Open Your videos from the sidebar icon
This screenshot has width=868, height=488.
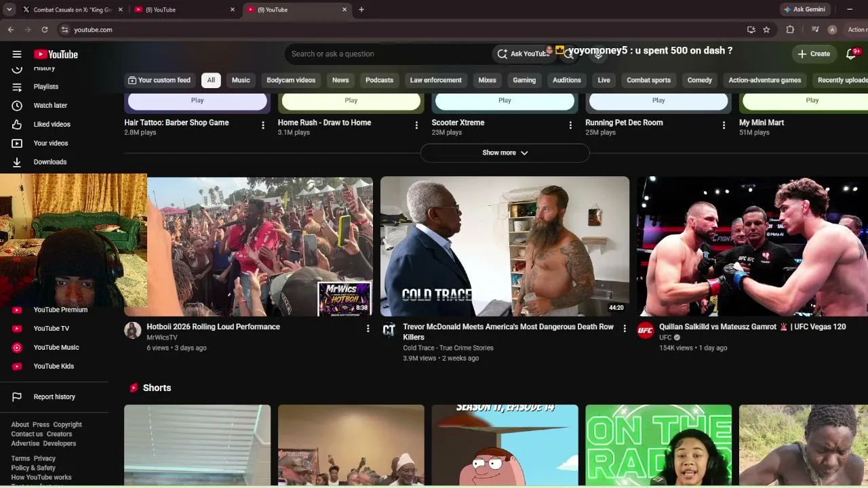tap(17, 144)
